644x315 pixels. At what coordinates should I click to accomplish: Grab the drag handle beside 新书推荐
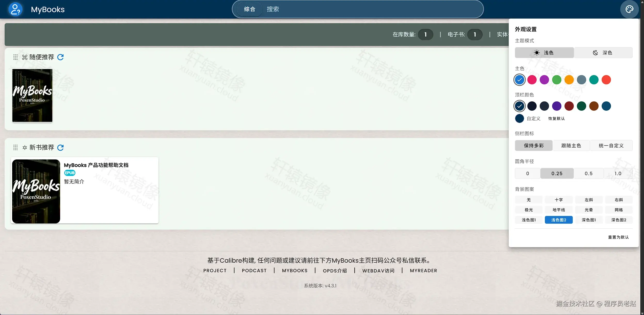[x=15, y=148]
